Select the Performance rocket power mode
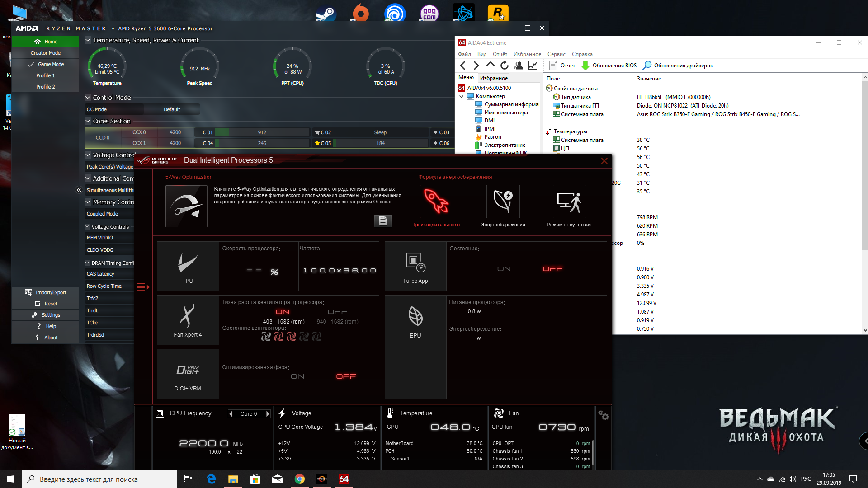The height and width of the screenshot is (488, 868). pyautogui.click(x=436, y=202)
